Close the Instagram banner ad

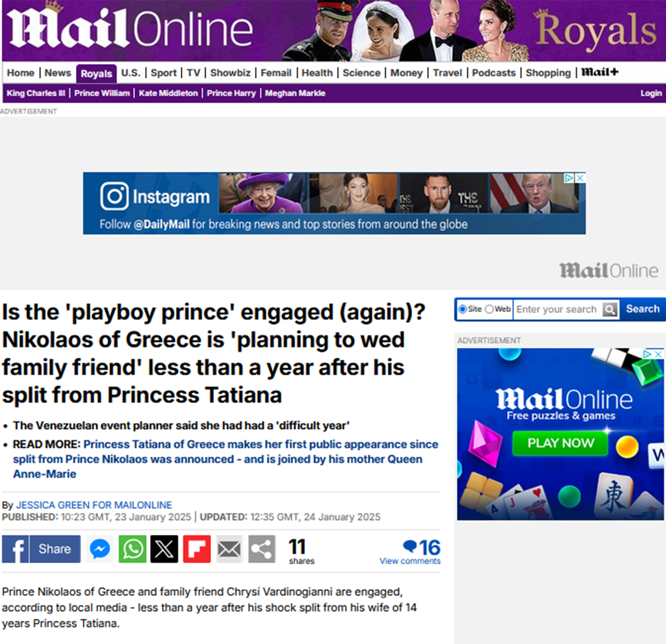tap(580, 178)
